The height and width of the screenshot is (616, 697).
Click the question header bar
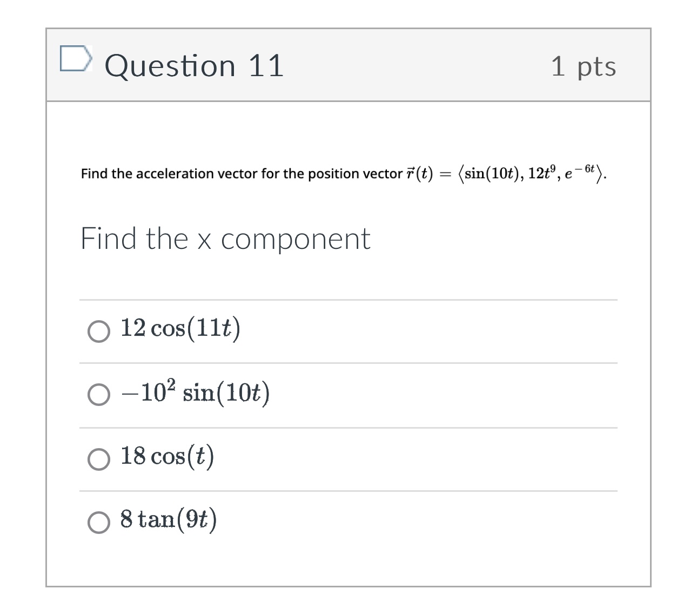348,66
